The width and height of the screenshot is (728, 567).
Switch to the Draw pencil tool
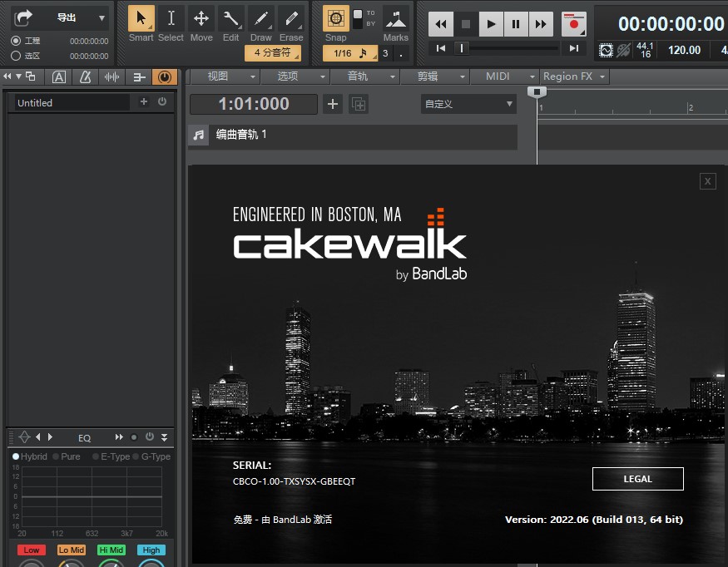pyautogui.click(x=261, y=18)
